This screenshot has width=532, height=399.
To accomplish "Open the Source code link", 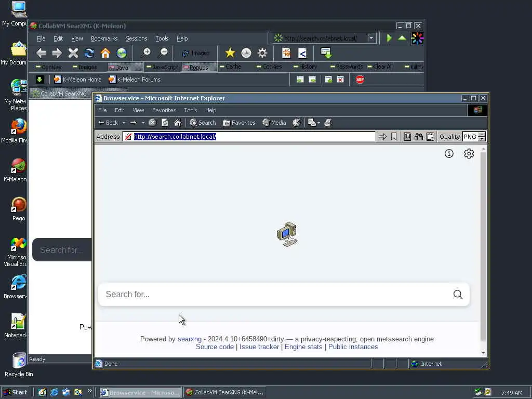I will [x=215, y=347].
